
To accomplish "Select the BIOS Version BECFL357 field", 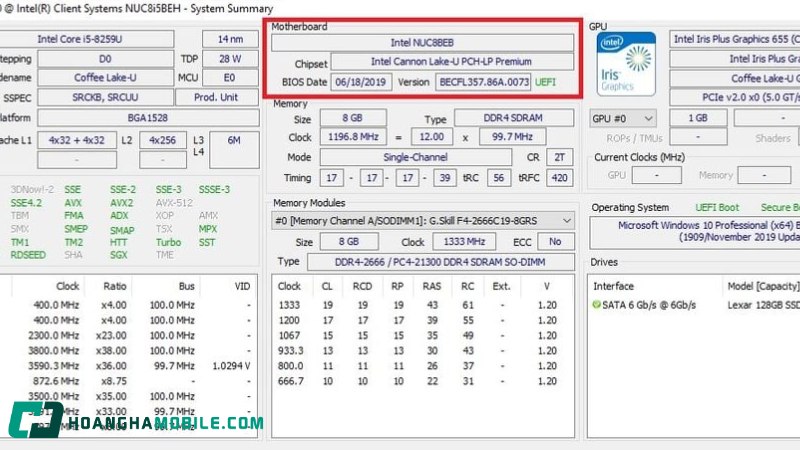I will pyautogui.click(x=483, y=82).
